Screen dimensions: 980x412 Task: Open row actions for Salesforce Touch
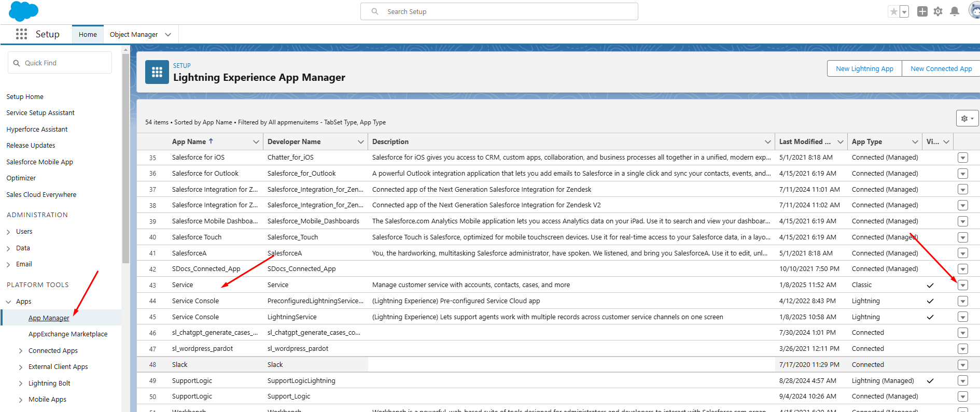point(963,237)
